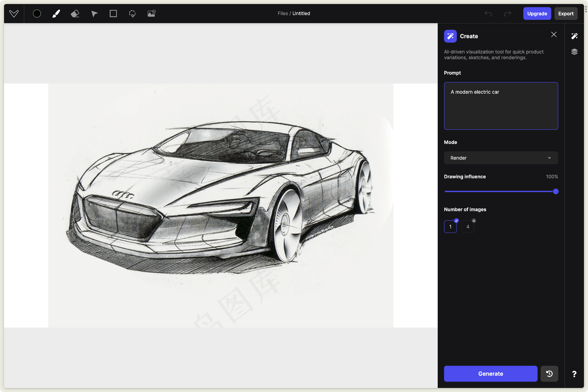Viewport: 588px width, 392px height.
Task: Click the Undo arrow
Action: click(488, 14)
